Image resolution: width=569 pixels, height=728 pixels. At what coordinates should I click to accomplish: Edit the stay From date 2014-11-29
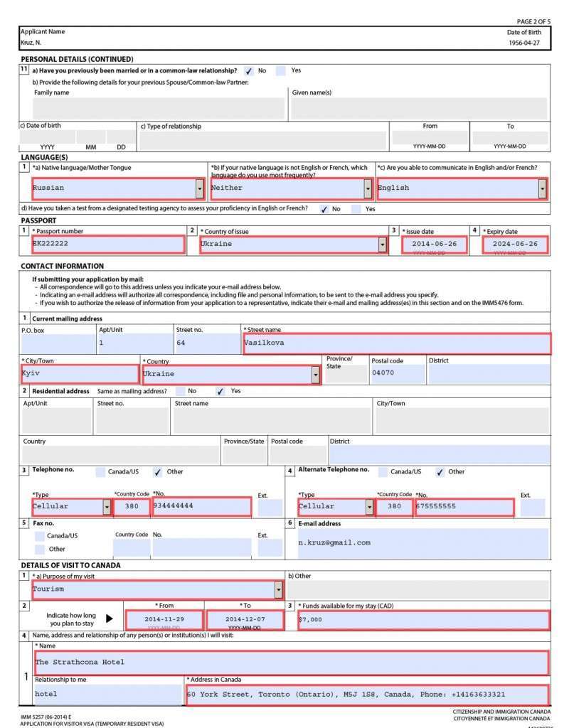pyautogui.click(x=164, y=620)
